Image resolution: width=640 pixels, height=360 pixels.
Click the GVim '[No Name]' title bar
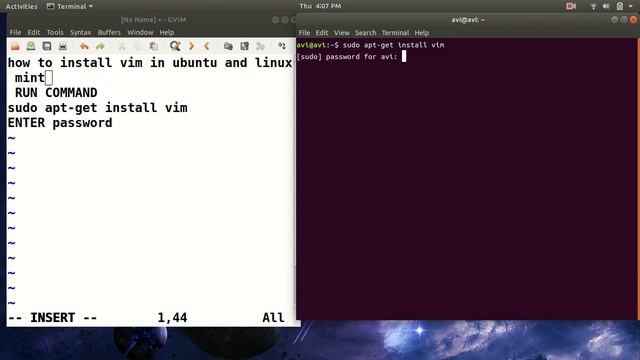[153, 20]
